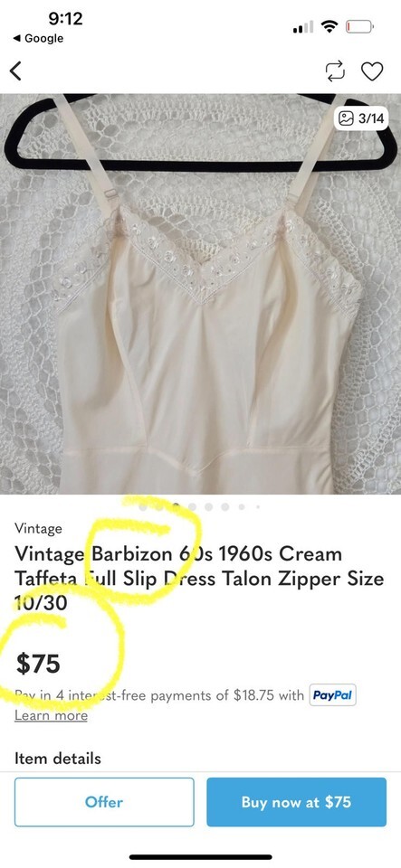Tap the cellular signal bars icon
Image resolution: width=401 pixels, height=868 pixels.
tap(303, 26)
